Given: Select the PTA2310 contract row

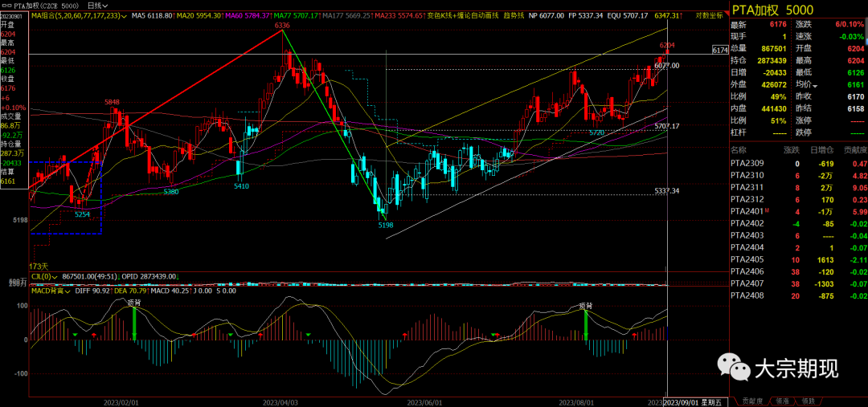Looking at the screenshot, I should [x=798, y=175].
